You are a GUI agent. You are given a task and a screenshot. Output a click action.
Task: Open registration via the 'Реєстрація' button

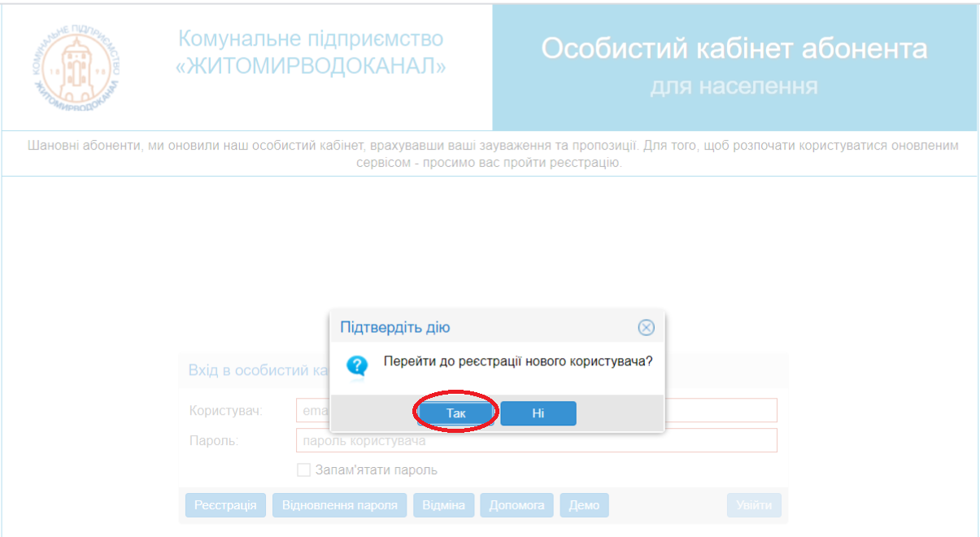pyautogui.click(x=225, y=505)
